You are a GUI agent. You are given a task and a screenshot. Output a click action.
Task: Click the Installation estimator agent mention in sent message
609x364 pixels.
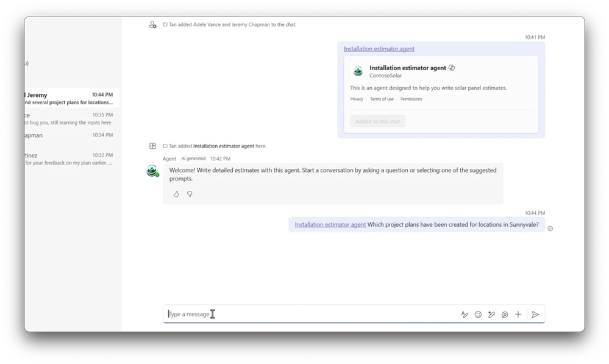pyautogui.click(x=330, y=224)
